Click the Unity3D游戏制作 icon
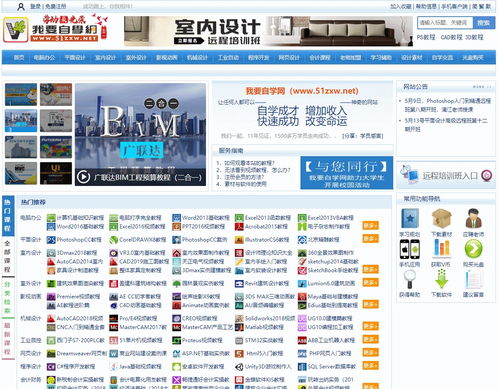Image resolution: width=499 pixels, height=389 pixels. (239, 367)
